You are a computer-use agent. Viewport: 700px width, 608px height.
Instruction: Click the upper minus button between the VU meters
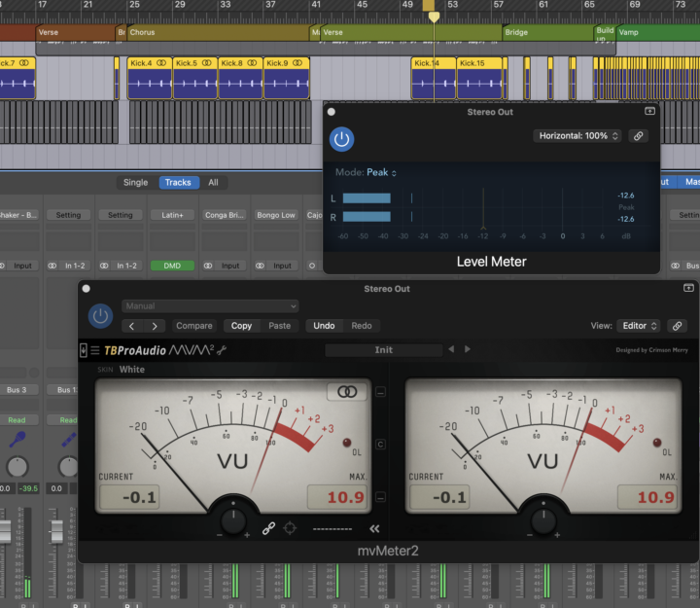[x=380, y=392]
